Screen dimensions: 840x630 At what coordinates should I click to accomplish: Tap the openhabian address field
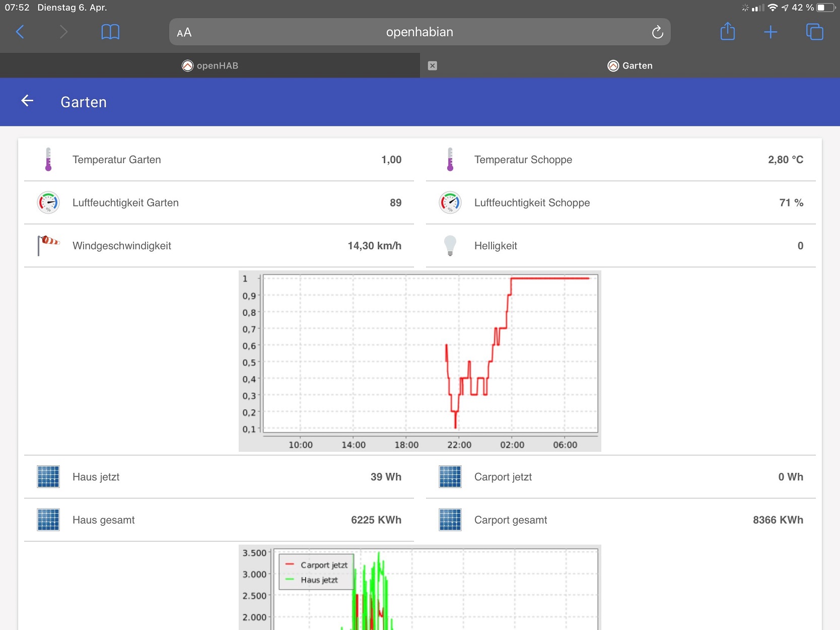pos(419,32)
